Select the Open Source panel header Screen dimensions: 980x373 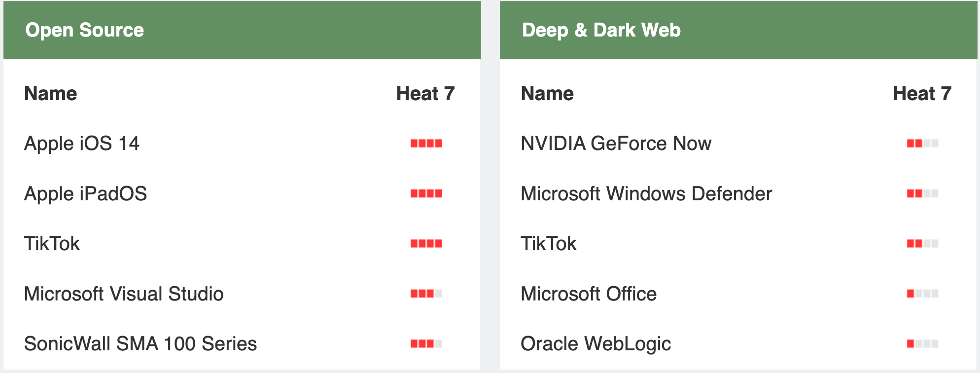(x=85, y=30)
